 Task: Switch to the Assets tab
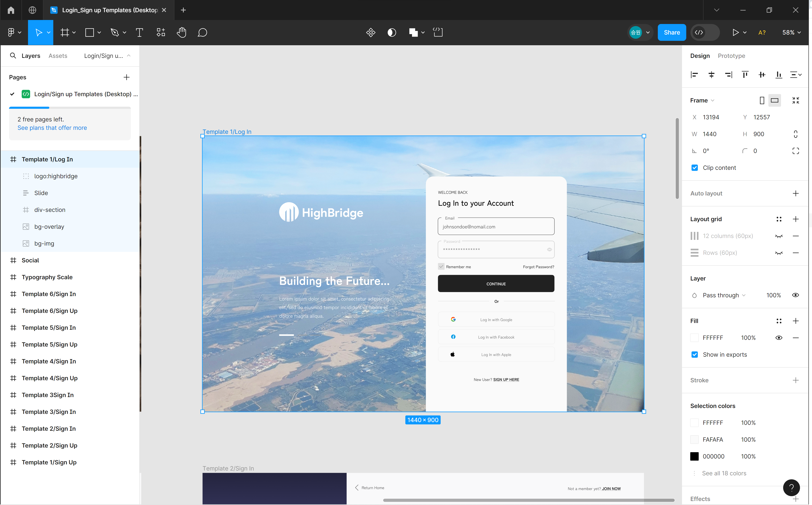(x=58, y=56)
